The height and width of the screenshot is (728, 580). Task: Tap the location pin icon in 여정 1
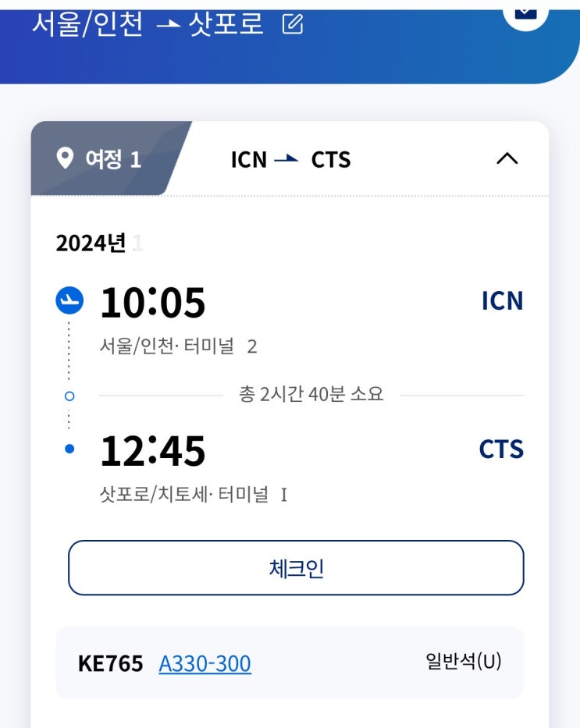click(66, 159)
